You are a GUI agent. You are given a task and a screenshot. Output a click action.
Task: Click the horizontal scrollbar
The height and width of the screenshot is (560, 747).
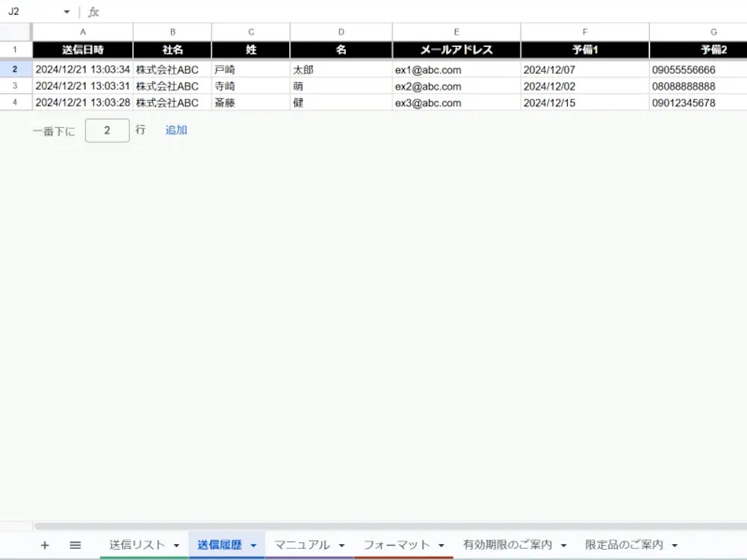pyautogui.click(x=390, y=526)
